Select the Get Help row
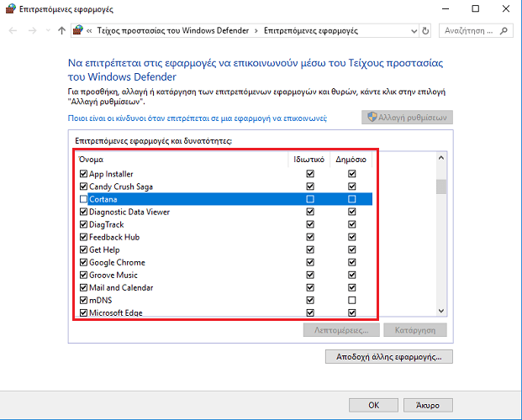The height and width of the screenshot is (420, 522). point(225,249)
